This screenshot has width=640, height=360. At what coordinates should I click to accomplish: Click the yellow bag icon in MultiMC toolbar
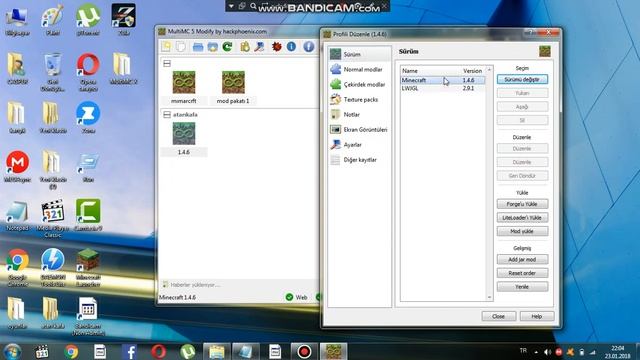[x=245, y=47]
